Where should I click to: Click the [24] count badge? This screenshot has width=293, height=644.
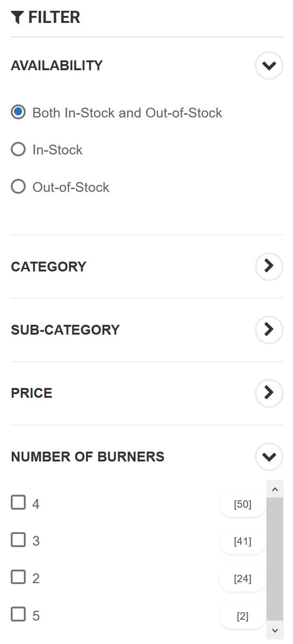pos(243,579)
